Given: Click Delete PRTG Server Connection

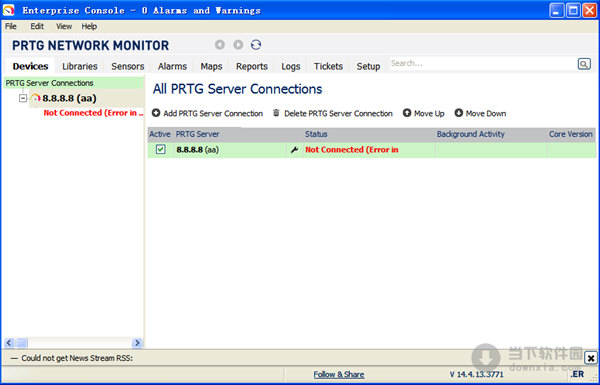Looking at the screenshot, I should click(333, 113).
